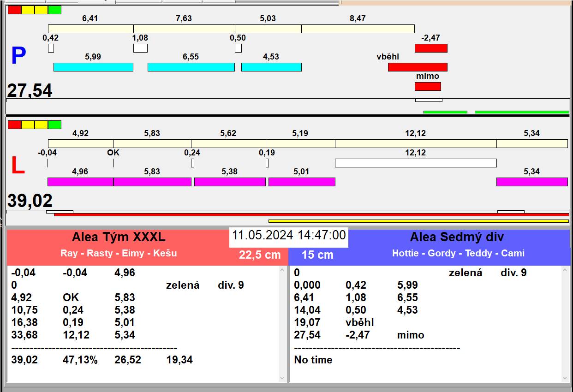Click the OK label in lane L
This screenshot has width=573, height=392.
[x=113, y=152]
